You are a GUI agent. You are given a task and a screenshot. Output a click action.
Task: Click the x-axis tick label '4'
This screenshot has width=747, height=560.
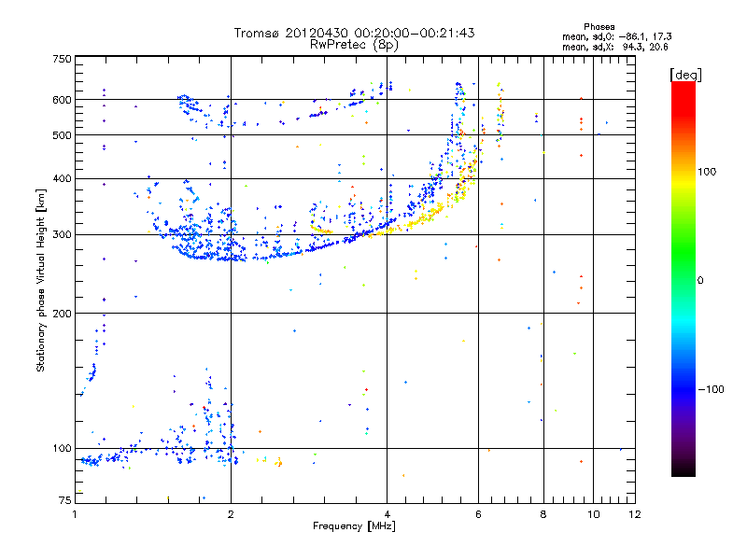pos(387,514)
